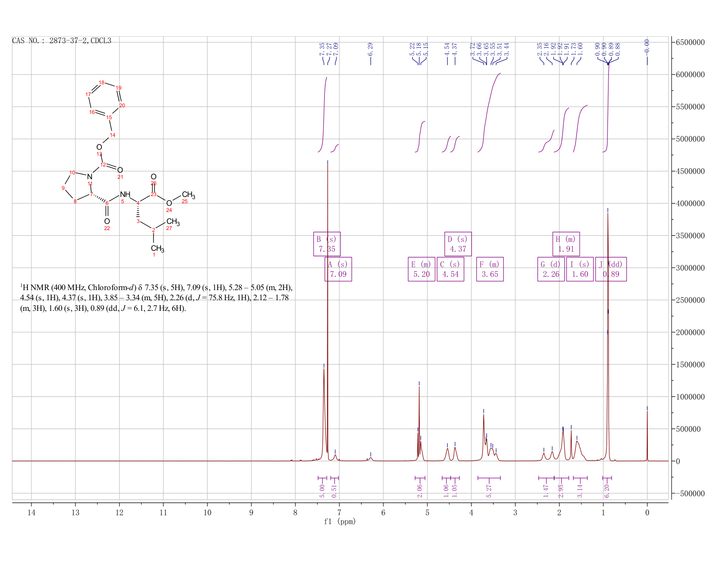
Task: Click integral value 1.06 below the axis
Action: pos(446,491)
